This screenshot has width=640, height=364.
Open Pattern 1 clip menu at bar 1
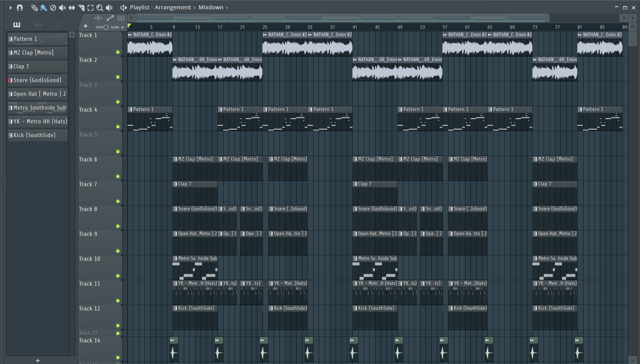tap(130, 109)
